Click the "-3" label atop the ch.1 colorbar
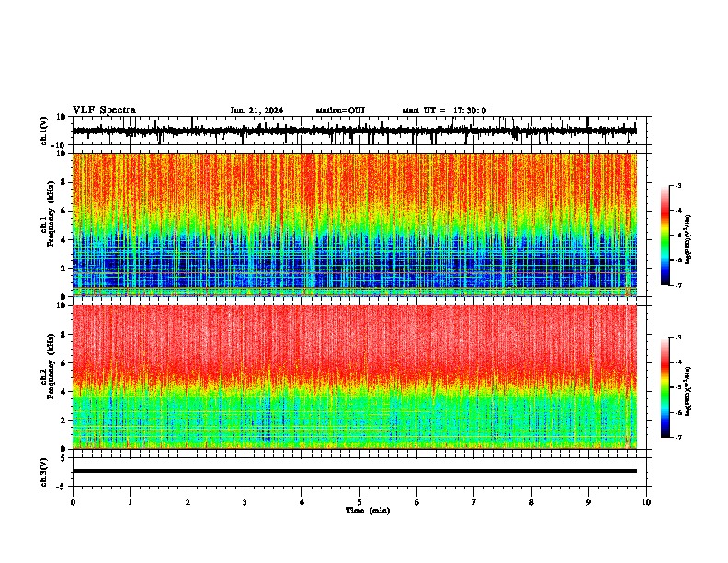The image size is (728, 563). 677,185
